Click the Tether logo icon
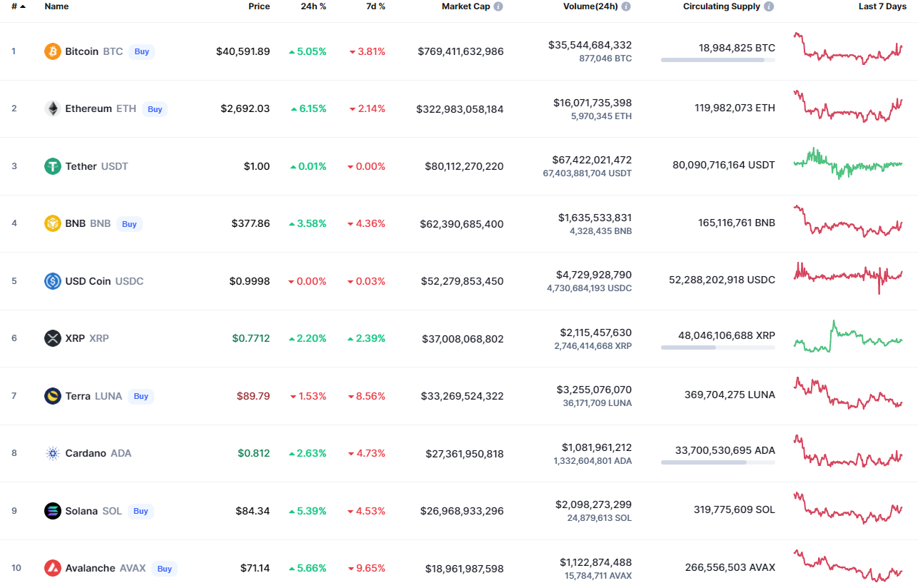918x588 pixels. pos(53,166)
